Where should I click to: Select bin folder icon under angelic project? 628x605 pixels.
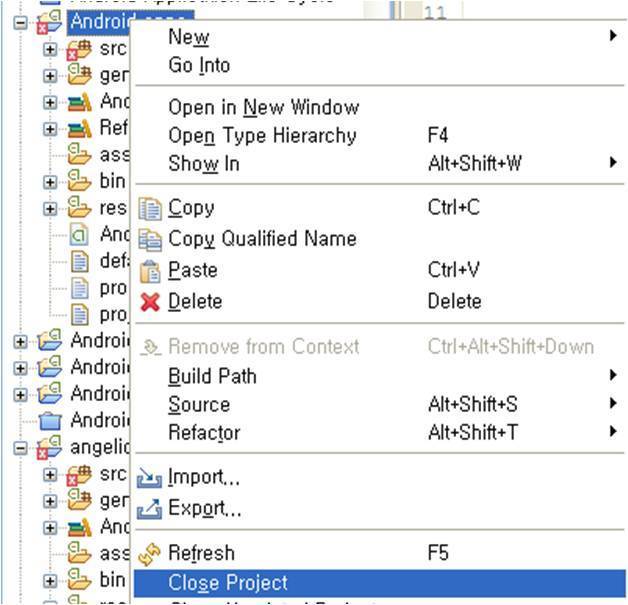click(x=79, y=579)
